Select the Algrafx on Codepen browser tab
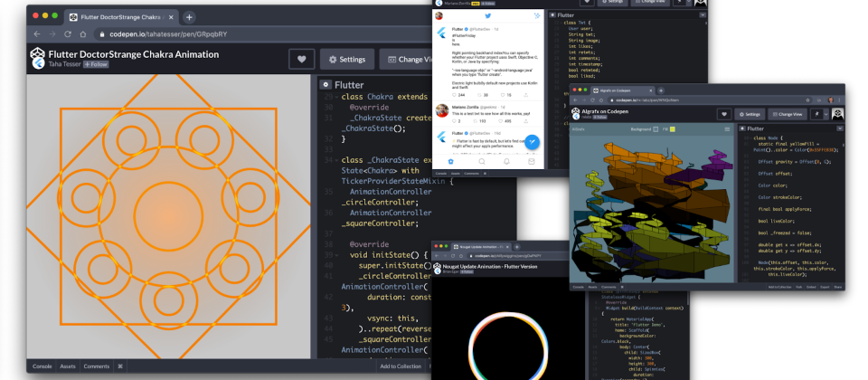This screenshot has height=380, width=868. [x=622, y=90]
